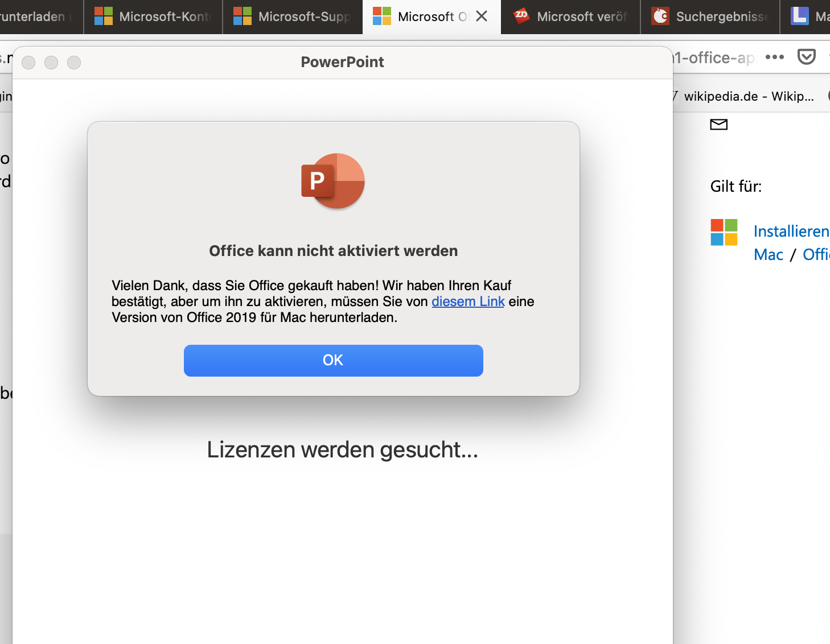Click the email envelope share icon
830x644 pixels.
pos(719,124)
